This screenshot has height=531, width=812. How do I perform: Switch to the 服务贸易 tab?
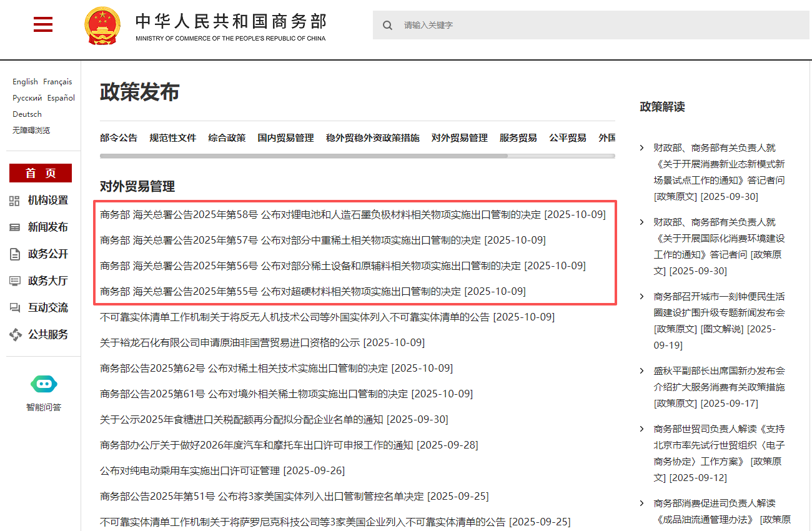[x=517, y=138]
